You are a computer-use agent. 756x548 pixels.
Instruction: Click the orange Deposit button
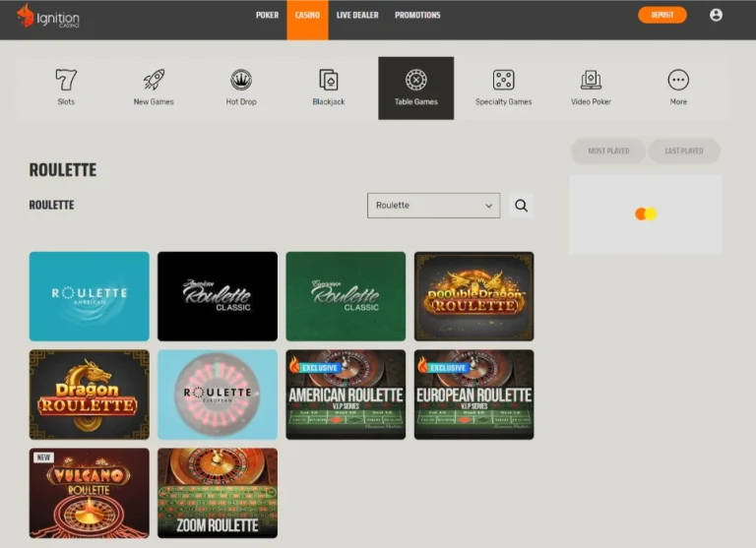tap(661, 15)
